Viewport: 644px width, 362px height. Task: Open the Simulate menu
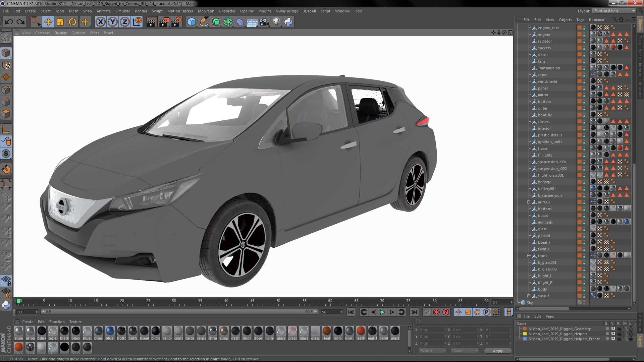122,11
